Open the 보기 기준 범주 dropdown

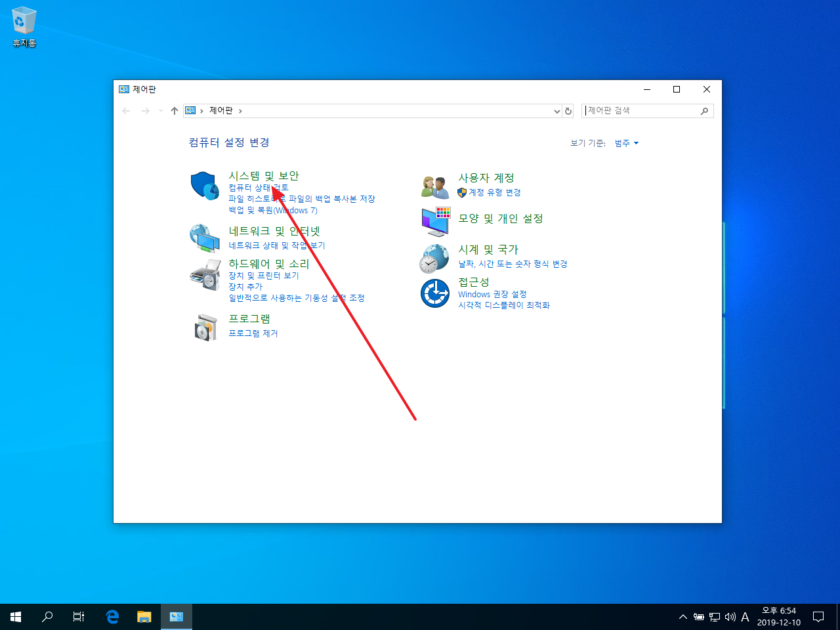pos(627,143)
